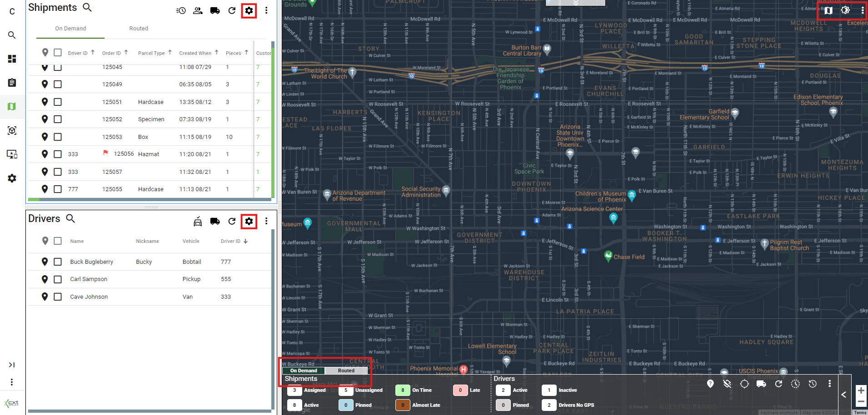
Task: Select Routed tab on the map overlay
Action: coord(346,371)
